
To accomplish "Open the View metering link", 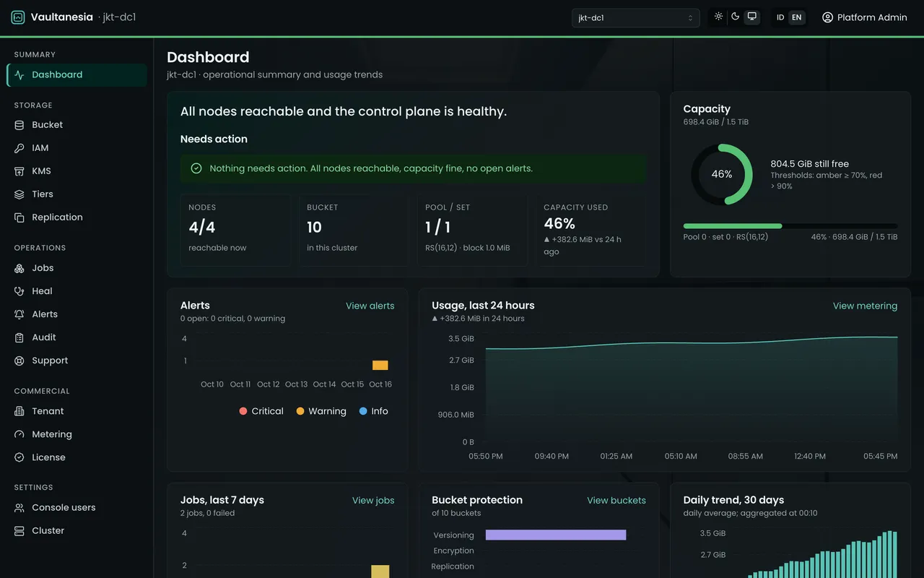I will 865,306.
